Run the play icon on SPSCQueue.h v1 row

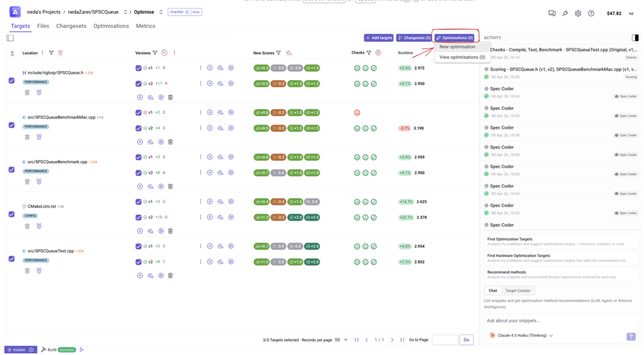click(231, 68)
